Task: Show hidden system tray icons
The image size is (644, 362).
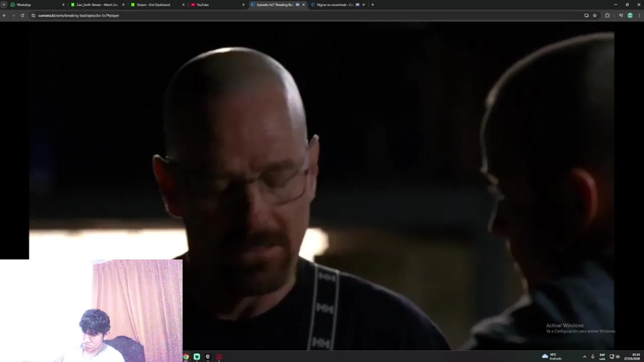Action: click(x=585, y=356)
